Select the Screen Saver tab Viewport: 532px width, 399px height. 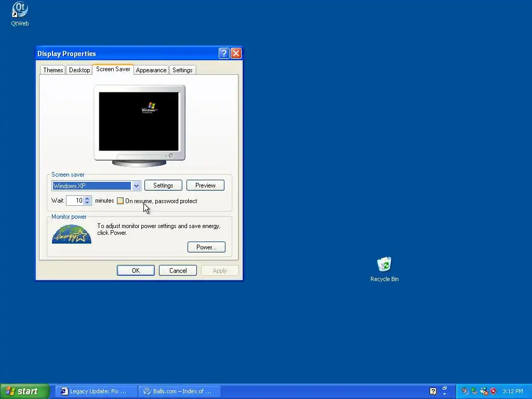tap(113, 69)
